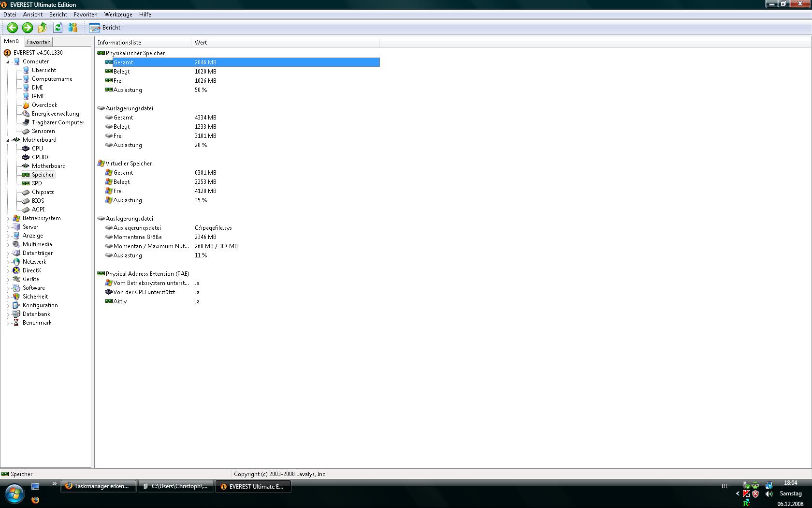Expand the Netzwerk tree node
812x508 pixels.
click(8, 262)
